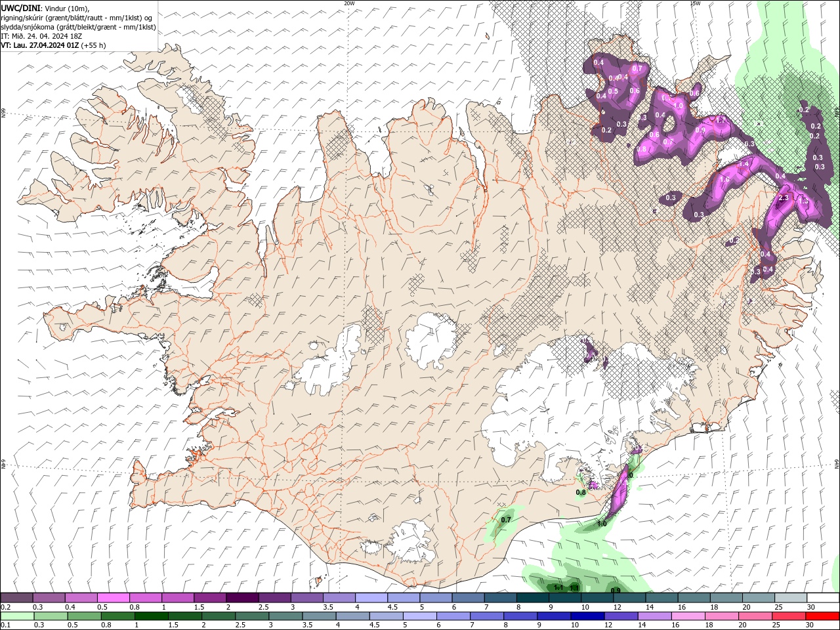Click the UWC/DINI title text

click(x=19, y=8)
